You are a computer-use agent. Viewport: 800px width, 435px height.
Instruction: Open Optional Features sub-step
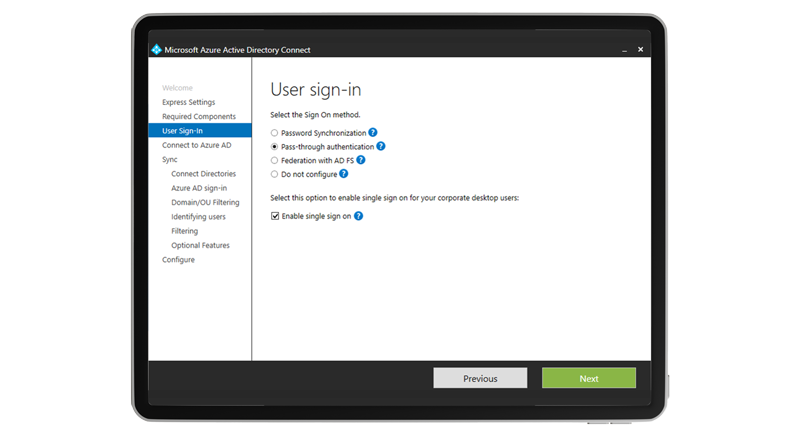click(201, 245)
